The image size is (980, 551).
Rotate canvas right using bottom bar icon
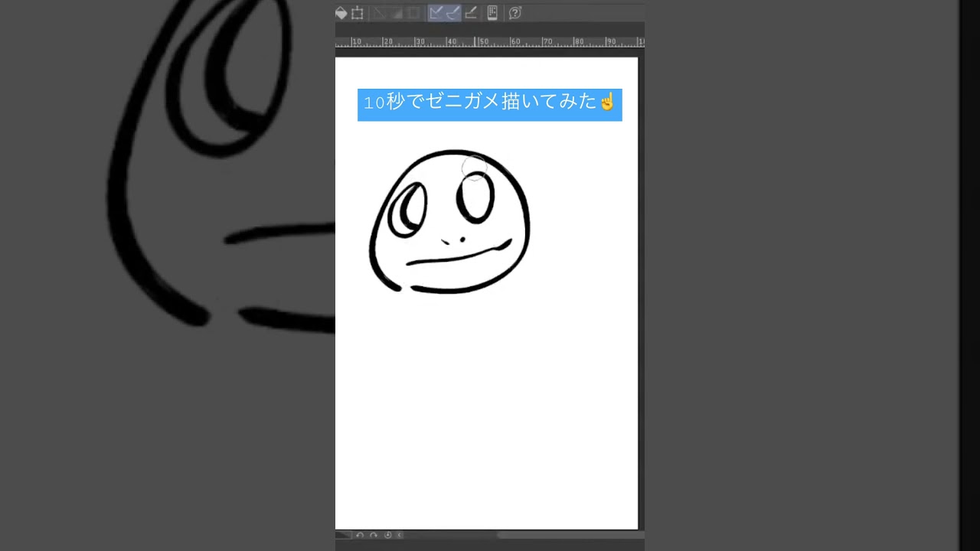(x=374, y=536)
